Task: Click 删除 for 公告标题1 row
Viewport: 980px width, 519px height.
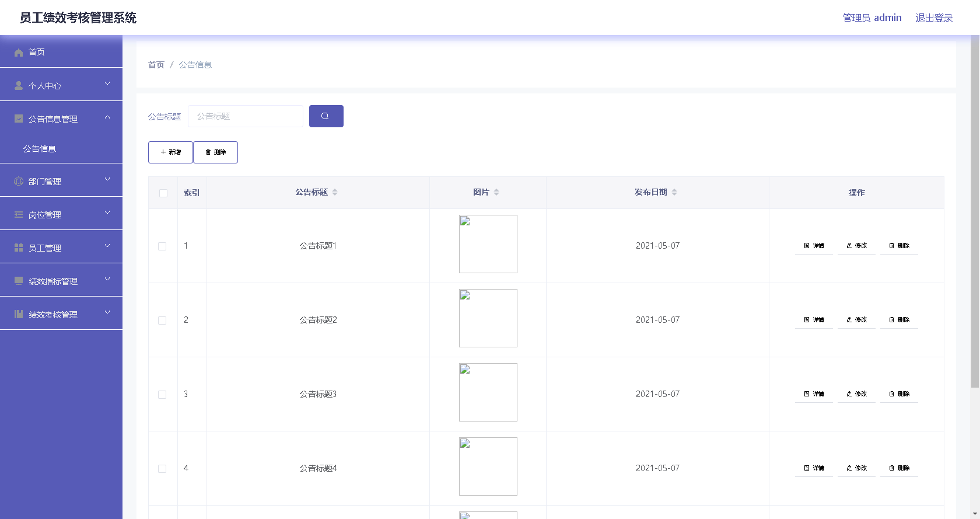Action: click(x=899, y=246)
